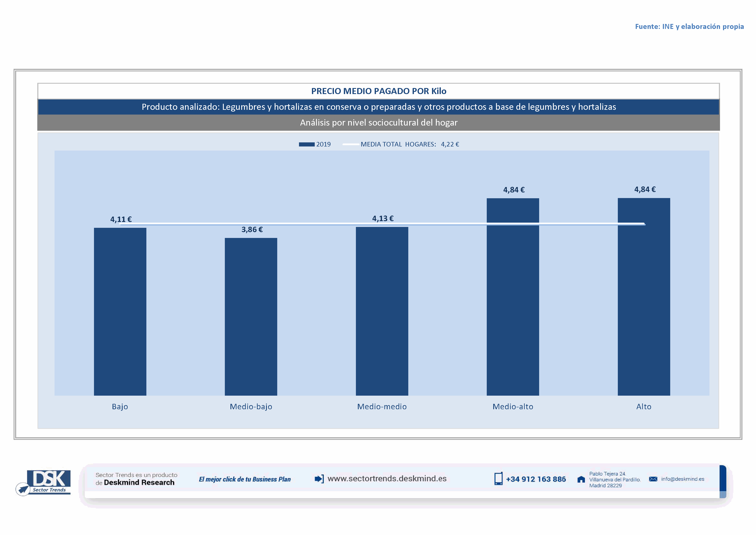Viewport: 756px width, 535px height.
Task: Click the 2019 legend color swatch
Action: tap(307, 144)
